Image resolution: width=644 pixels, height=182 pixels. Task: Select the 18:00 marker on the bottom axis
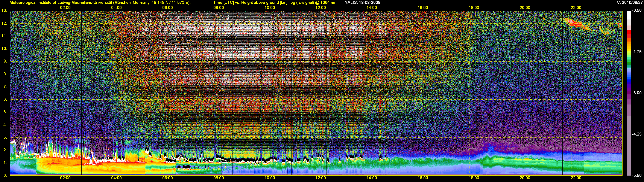[x=474, y=178]
